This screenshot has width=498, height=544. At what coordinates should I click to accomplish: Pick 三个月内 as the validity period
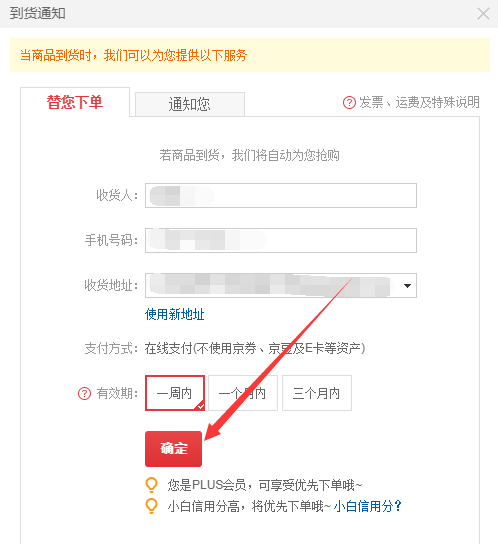(316, 393)
